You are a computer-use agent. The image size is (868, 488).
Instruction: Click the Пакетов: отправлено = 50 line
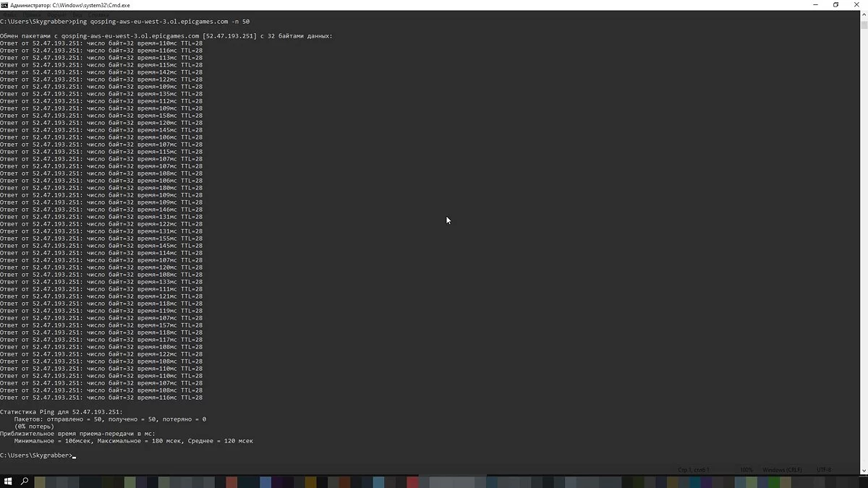coord(110,419)
